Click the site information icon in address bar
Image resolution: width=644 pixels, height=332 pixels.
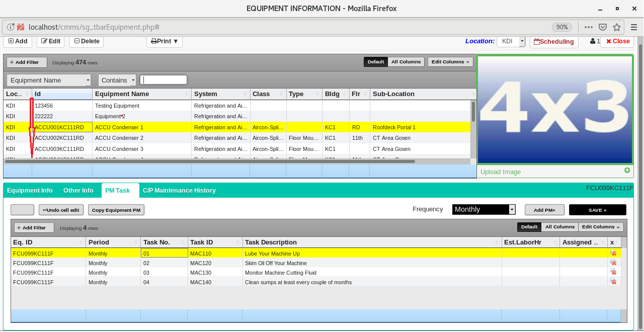[x=10, y=27]
